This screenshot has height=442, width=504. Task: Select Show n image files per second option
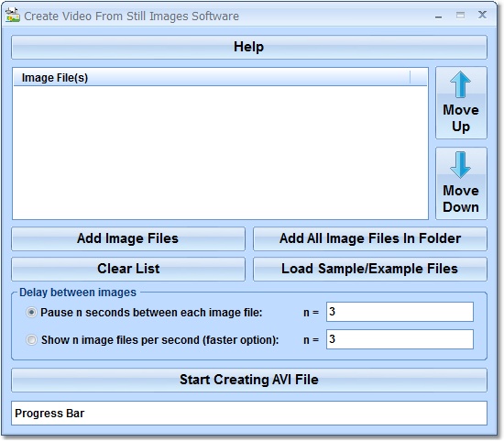(x=31, y=340)
